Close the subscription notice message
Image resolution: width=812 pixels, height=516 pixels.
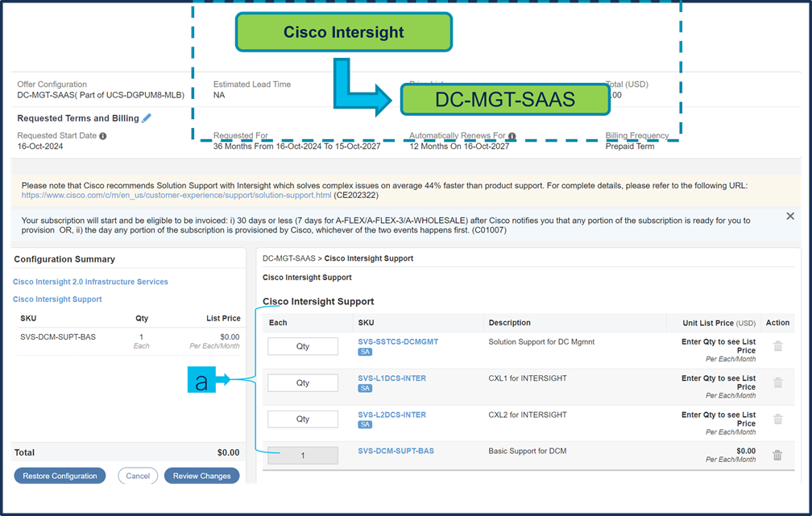[790, 216]
